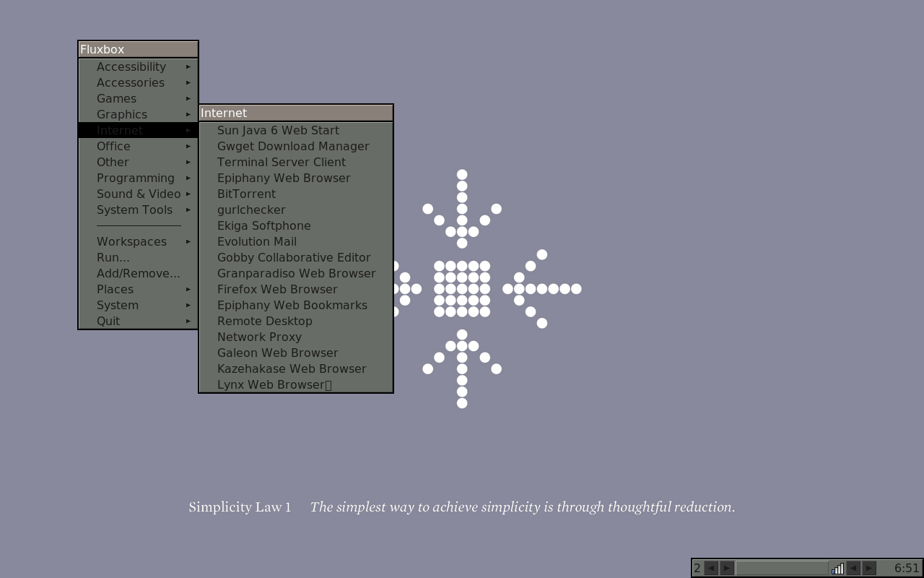Launch Lynx Web Browser
924x578 pixels.
point(296,384)
